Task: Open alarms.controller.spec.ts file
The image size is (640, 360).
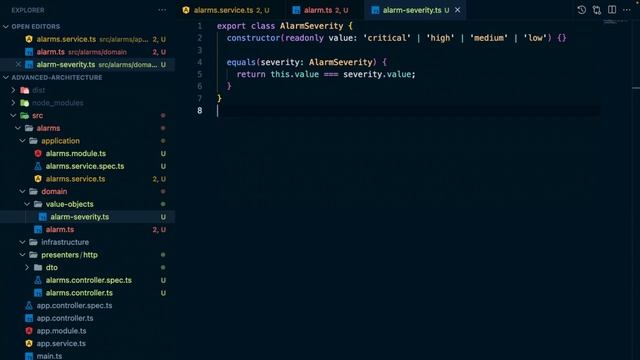Action: (x=87, y=280)
